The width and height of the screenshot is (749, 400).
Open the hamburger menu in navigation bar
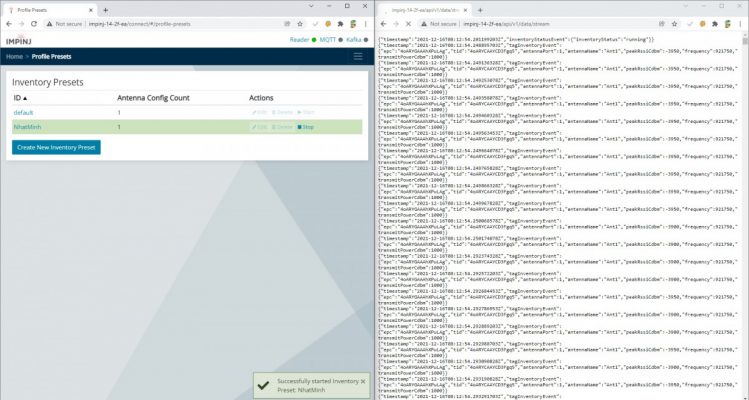tap(359, 57)
